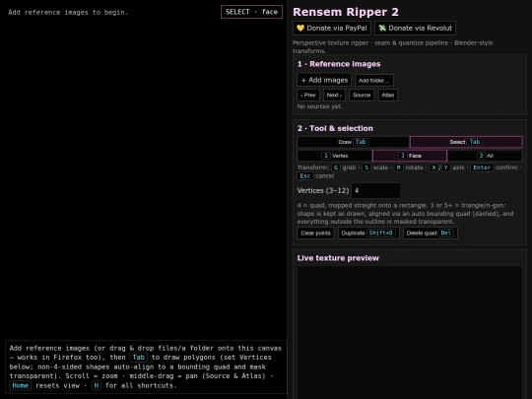Viewport: 532px width, 399px height.
Task: Activate the Draw tool mode
Action: point(354,142)
